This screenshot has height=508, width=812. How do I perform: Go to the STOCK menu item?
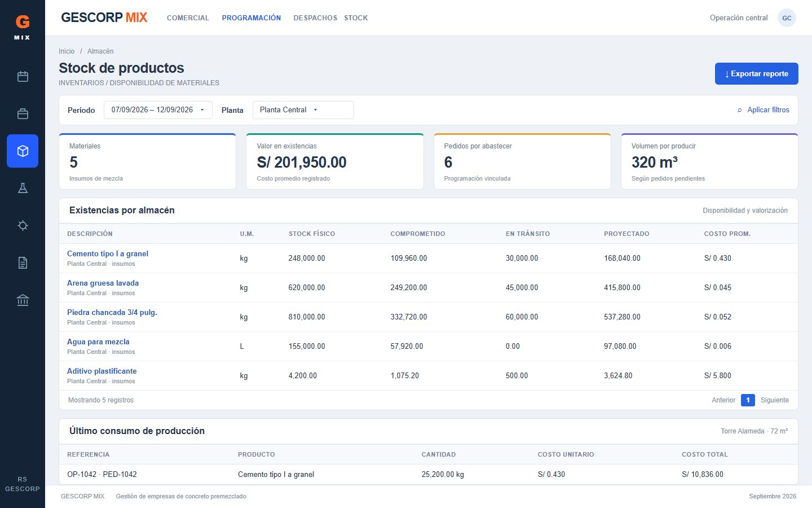coord(356,18)
